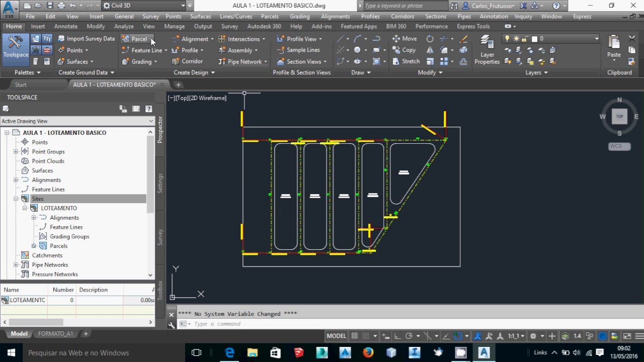Open the Toolspace palette button
The image size is (644, 362).
[16, 49]
